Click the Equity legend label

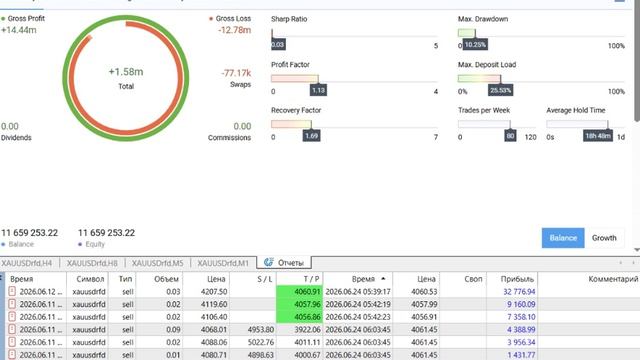coord(95,244)
